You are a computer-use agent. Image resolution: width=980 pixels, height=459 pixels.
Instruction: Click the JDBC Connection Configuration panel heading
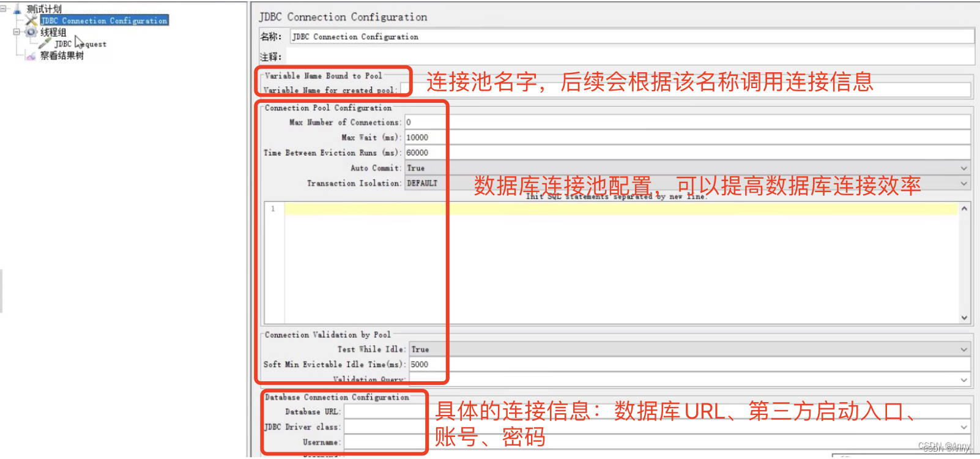[343, 17]
